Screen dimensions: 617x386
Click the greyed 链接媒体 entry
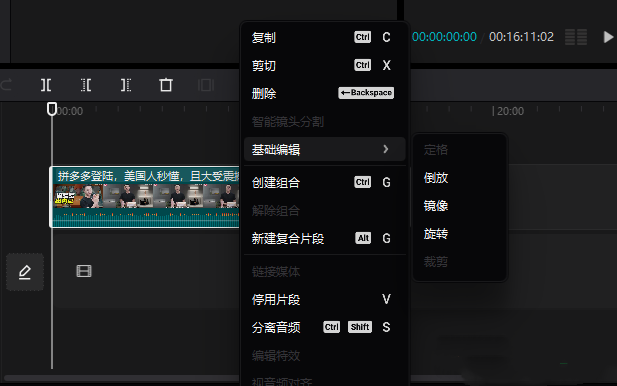click(x=325, y=271)
